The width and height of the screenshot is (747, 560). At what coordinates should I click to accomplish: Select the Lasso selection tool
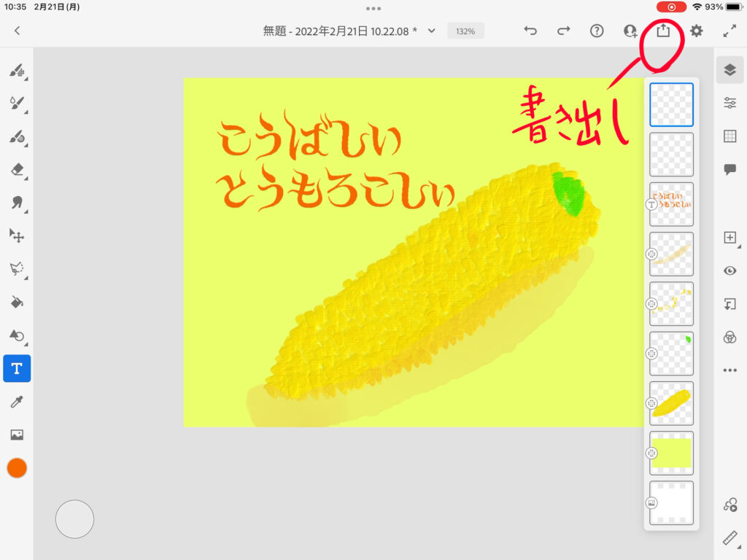[x=17, y=268]
